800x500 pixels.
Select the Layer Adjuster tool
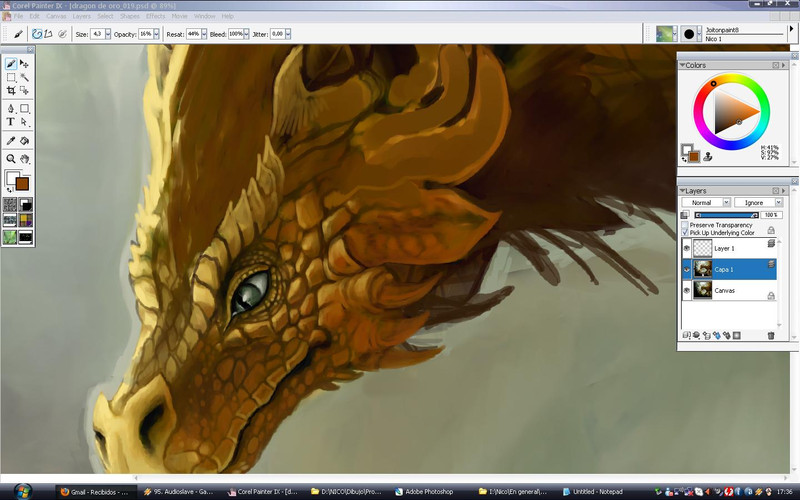(24, 64)
